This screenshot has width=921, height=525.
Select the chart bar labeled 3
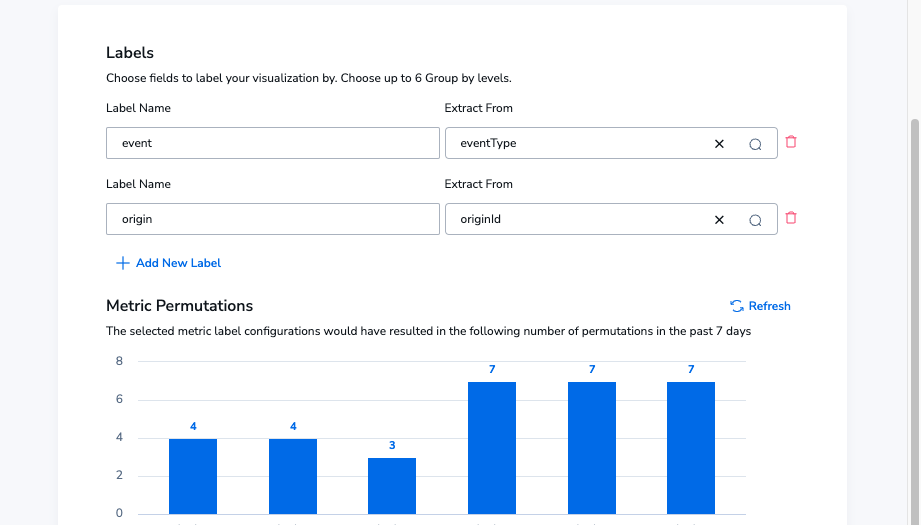click(392, 486)
